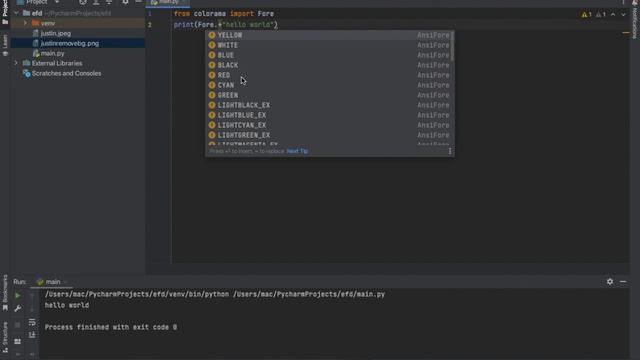Image resolution: width=640 pixels, height=360 pixels.
Task: Click the venv folder icon
Action: point(36,23)
